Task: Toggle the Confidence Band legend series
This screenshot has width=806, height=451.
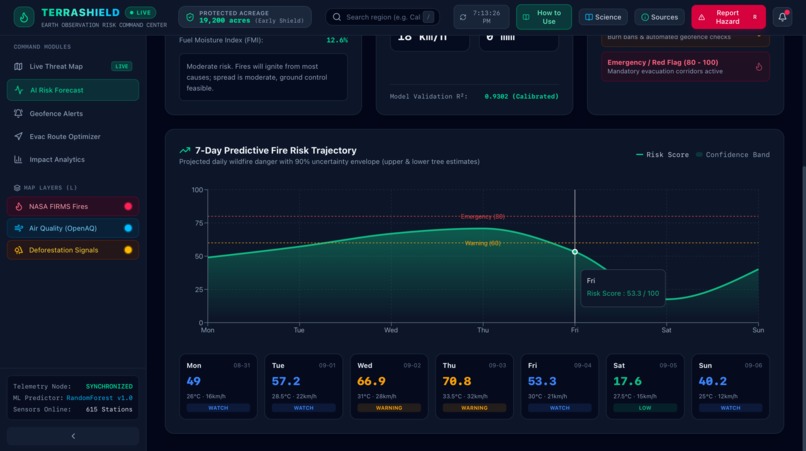Action: pos(732,155)
